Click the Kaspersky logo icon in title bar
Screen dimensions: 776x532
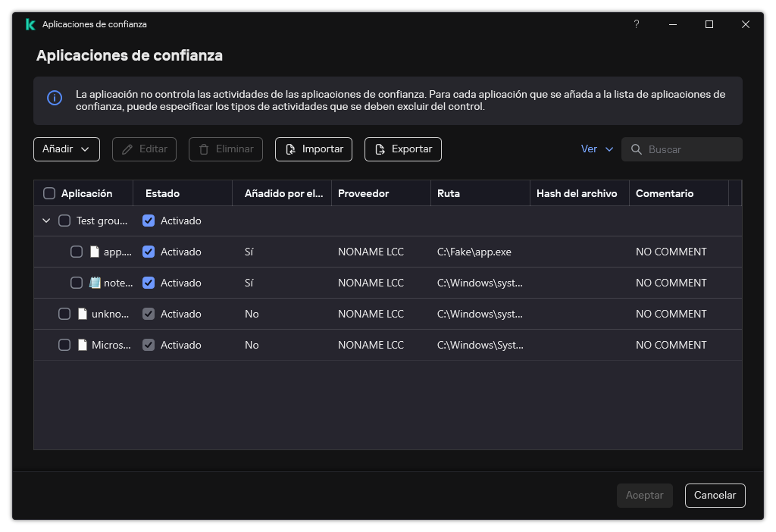pos(30,24)
